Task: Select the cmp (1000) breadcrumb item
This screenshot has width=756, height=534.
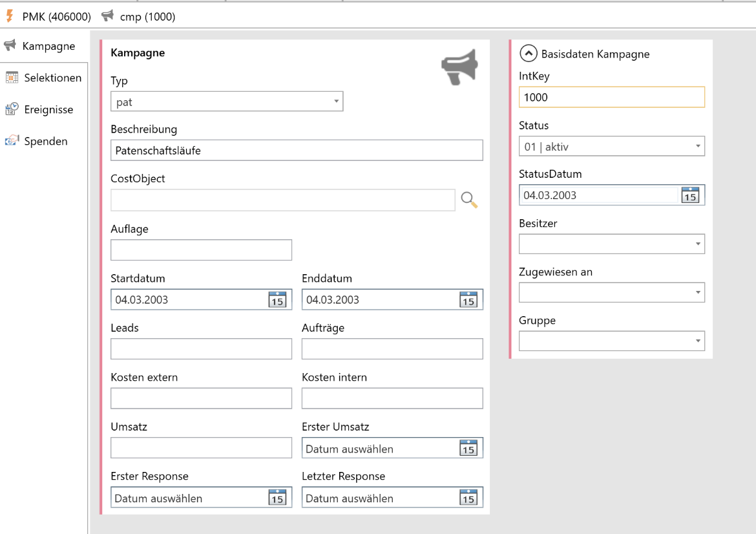Action: (140, 17)
